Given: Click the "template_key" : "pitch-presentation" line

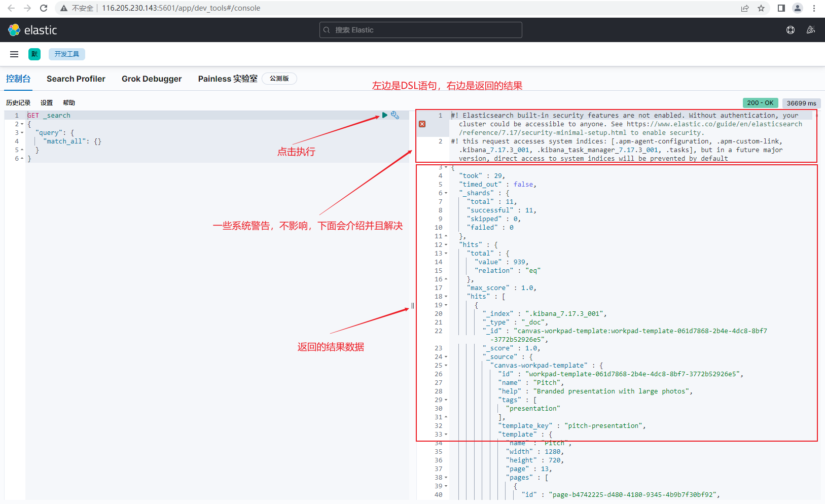Looking at the screenshot, I should 572,426.
